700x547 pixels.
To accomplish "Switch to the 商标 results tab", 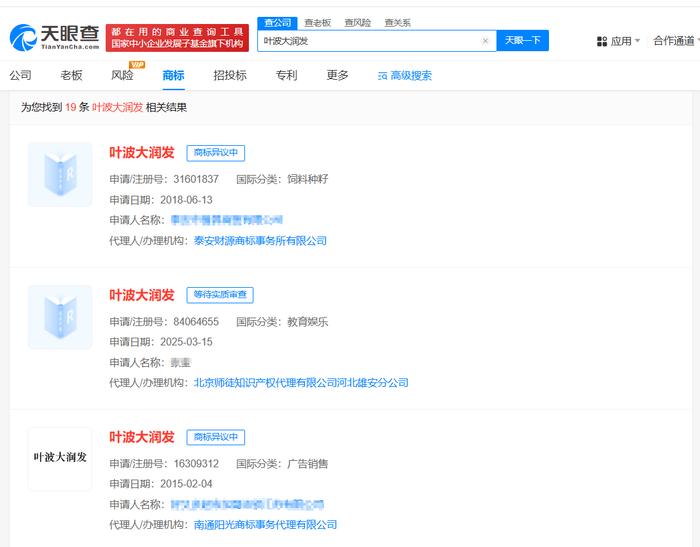I will pos(173,75).
